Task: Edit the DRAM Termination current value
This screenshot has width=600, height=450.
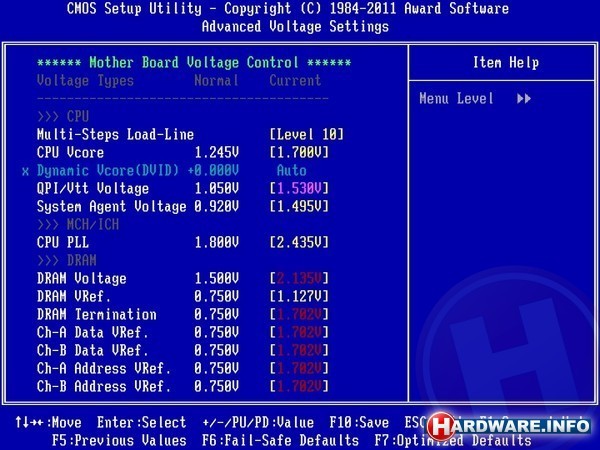Action: click(299, 315)
